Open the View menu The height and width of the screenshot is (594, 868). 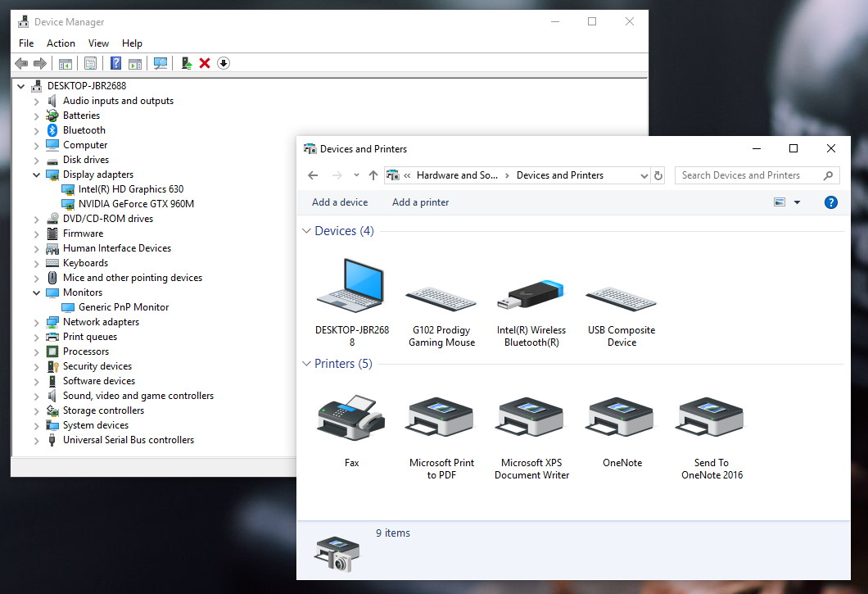[98, 43]
